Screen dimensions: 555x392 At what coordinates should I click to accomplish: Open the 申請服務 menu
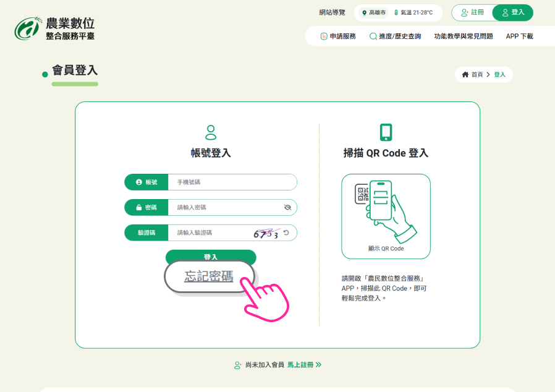[338, 36]
